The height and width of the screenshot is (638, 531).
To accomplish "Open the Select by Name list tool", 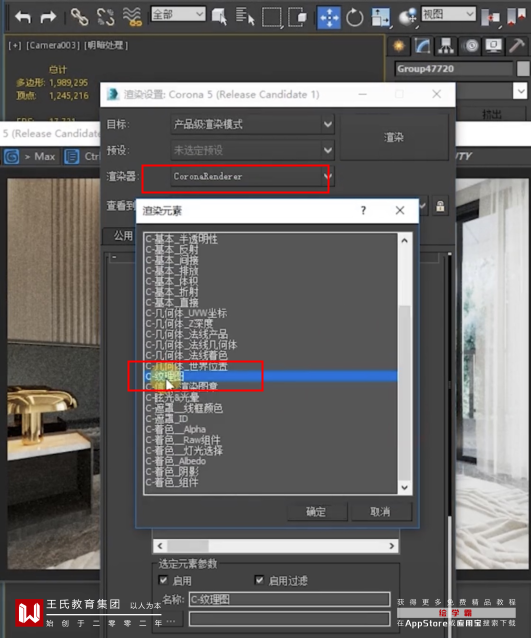I will point(245,17).
